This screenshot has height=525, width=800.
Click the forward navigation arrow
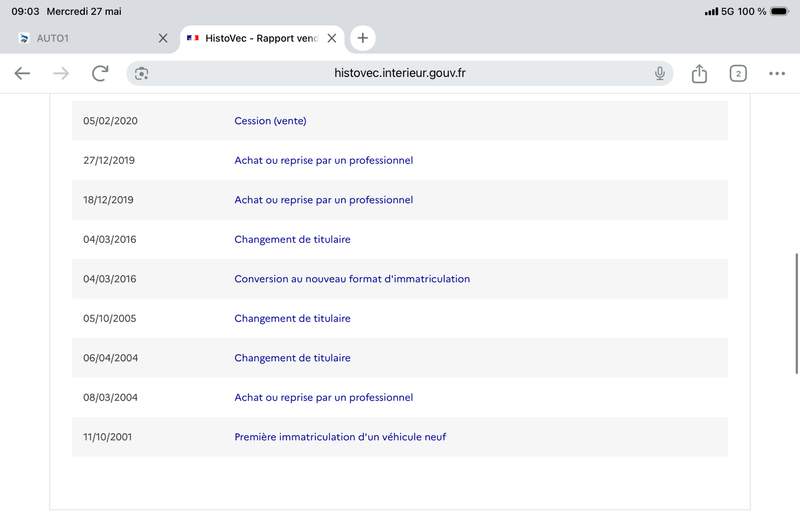[61, 73]
